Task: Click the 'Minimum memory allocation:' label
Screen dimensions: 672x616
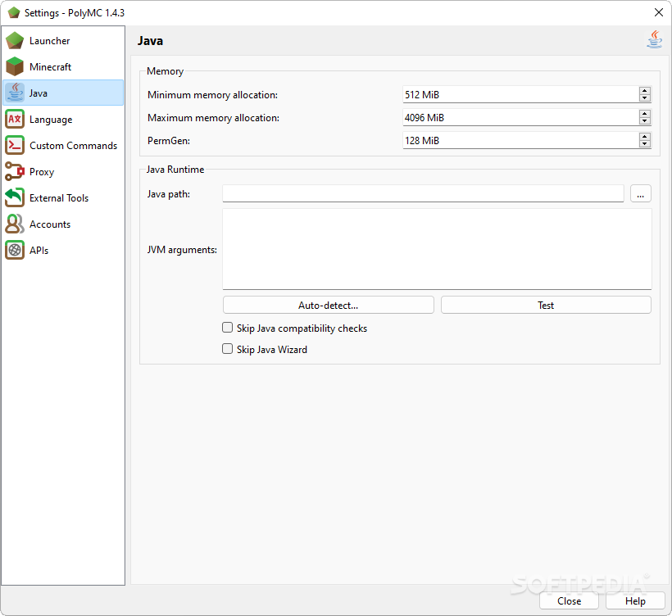Action: [212, 95]
